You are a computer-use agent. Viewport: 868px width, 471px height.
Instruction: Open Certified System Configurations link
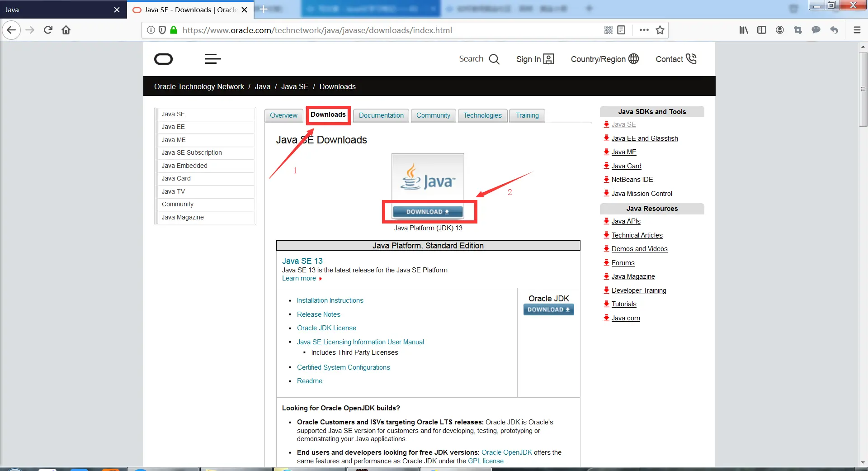(x=344, y=367)
